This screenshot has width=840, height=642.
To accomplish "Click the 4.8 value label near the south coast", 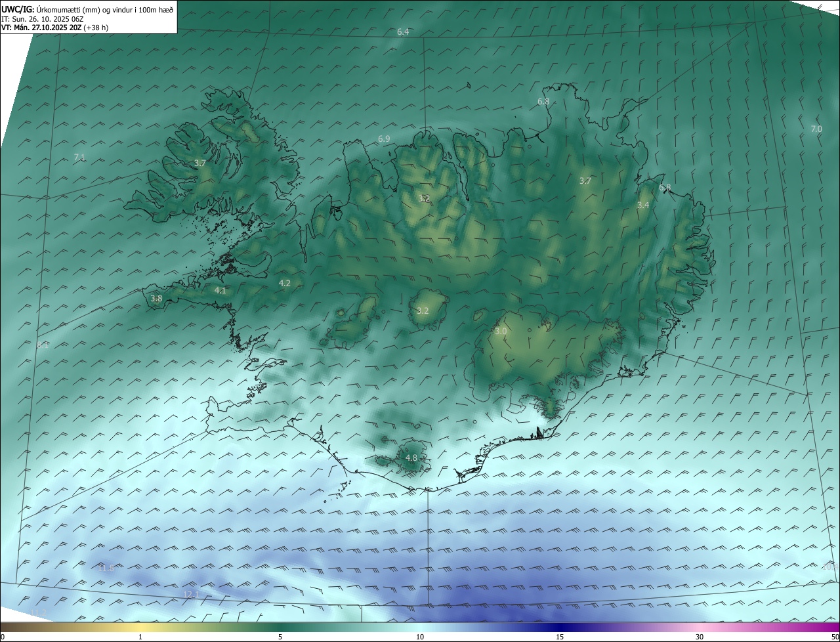I will pos(411,458).
